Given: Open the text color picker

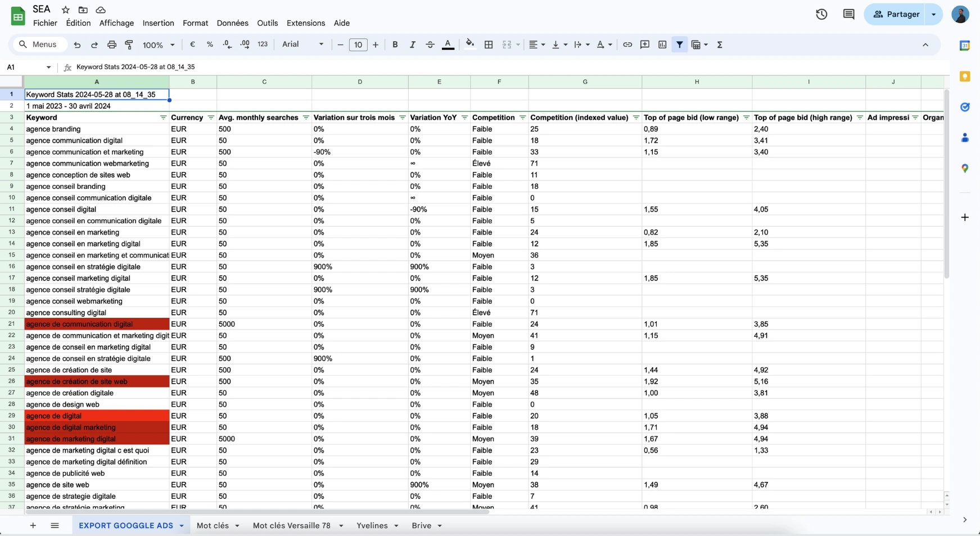Looking at the screenshot, I should [x=448, y=44].
